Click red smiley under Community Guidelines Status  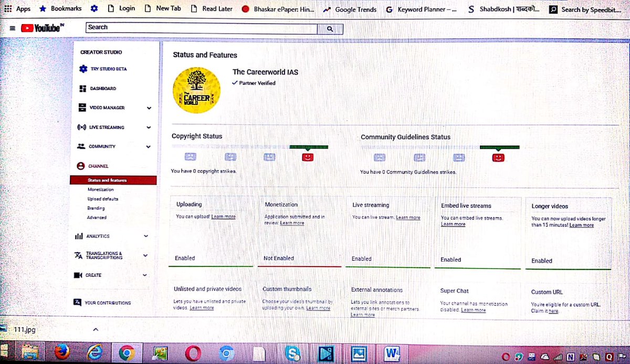[x=498, y=157]
